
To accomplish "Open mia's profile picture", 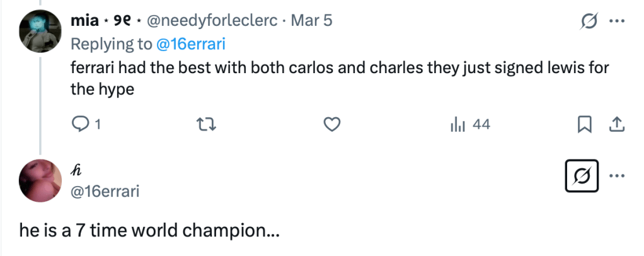I will click(40, 31).
